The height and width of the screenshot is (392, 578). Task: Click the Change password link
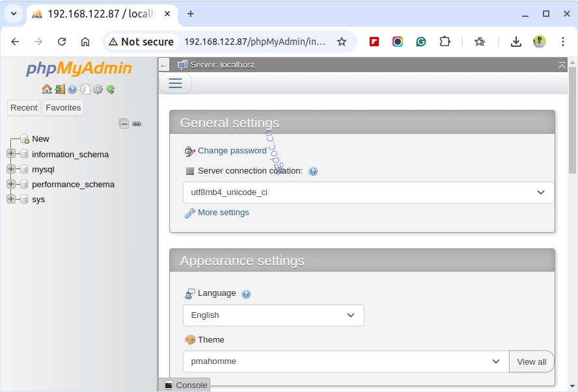[232, 151]
